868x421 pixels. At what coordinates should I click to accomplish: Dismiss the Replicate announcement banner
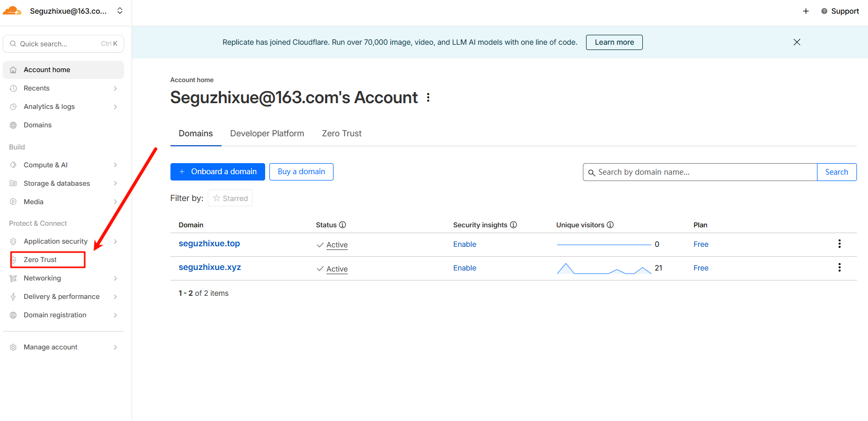[796, 42]
